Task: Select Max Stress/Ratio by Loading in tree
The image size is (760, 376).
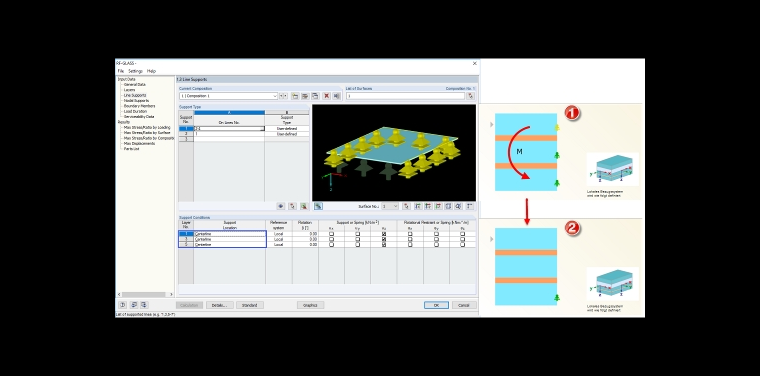Action: [147, 127]
